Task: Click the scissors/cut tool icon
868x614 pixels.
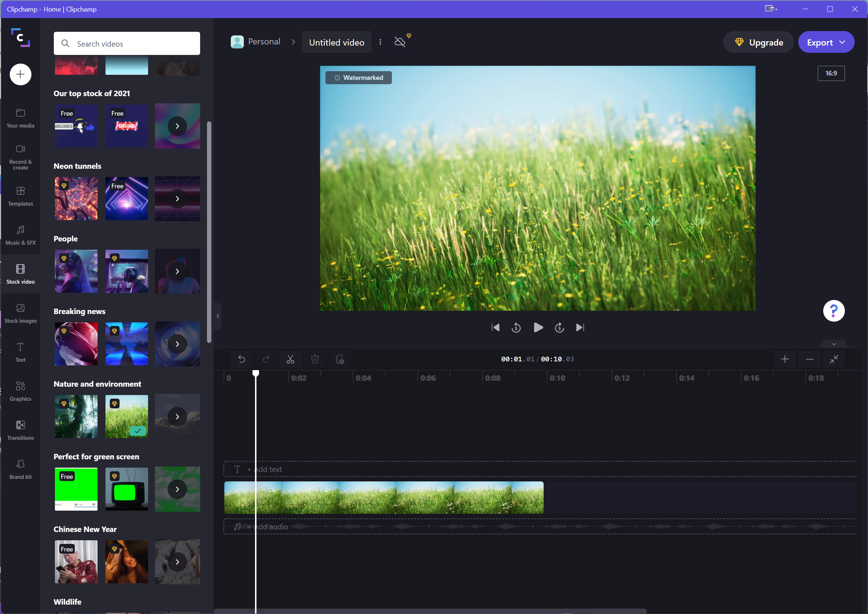Action: [x=290, y=359]
